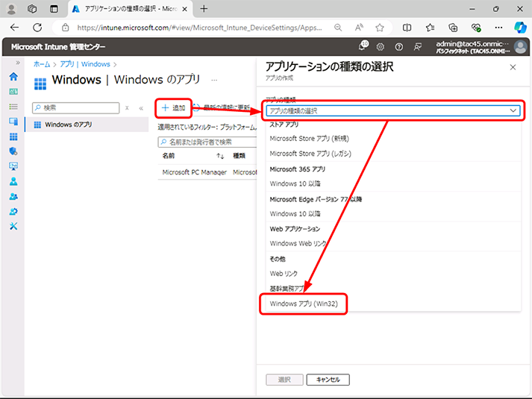Image resolution: width=532 pixels, height=399 pixels.
Task: Clear the left blade search with the x
Action: point(127,108)
